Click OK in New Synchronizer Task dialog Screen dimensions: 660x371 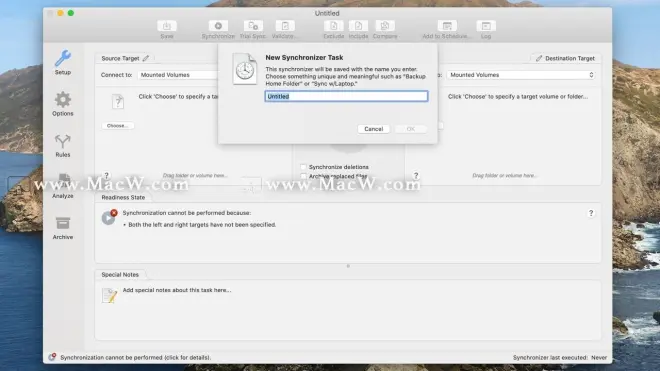pyautogui.click(x=411, y=129)
